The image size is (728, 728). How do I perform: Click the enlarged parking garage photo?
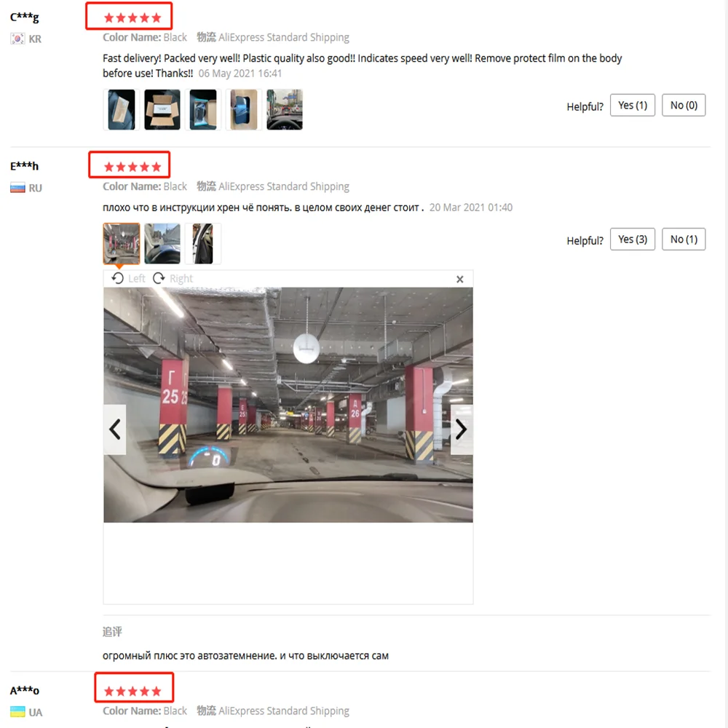(x=288, y=405)
